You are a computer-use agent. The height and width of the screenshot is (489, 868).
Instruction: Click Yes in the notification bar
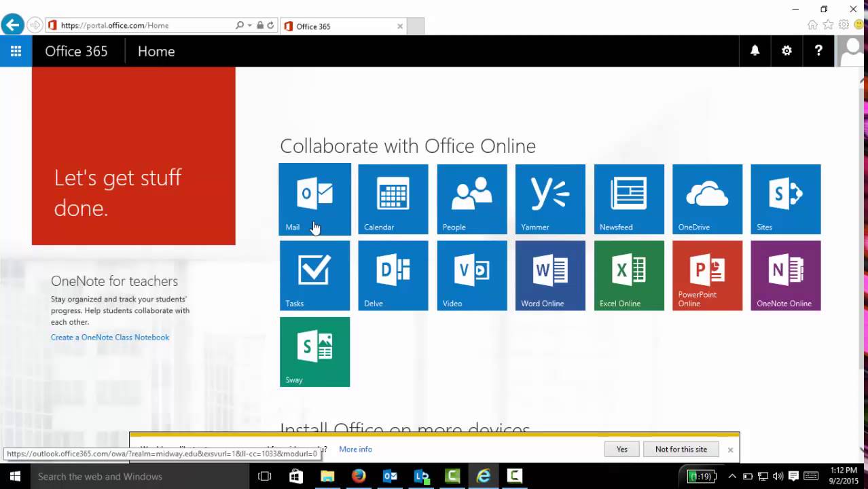coord(622,449)
